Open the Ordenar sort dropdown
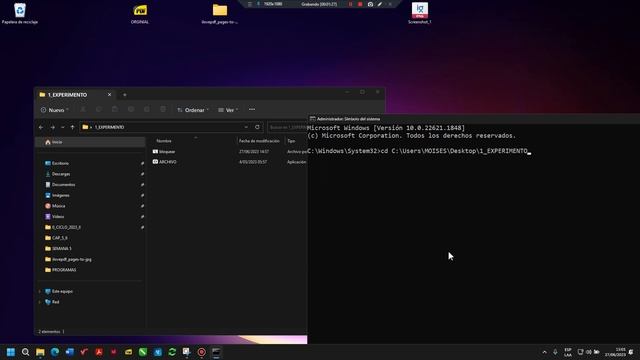Image resolution: width=640 pixels, height=360 pixels. (x=193, y=110)
